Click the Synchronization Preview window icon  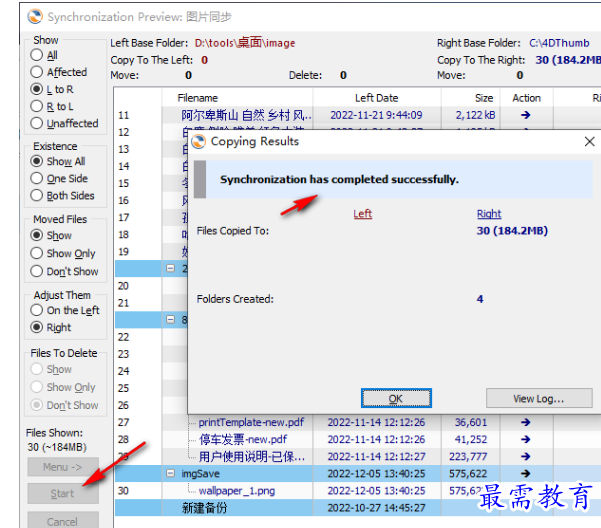10,16
